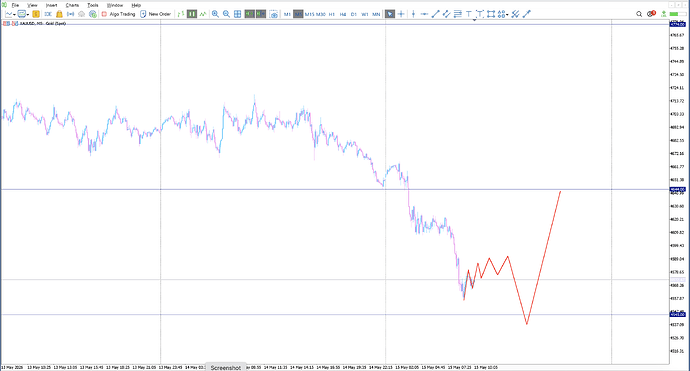This screenshot has width=690, height=371.
Task: Click the search magnifier icon
Action: (639, 14)
